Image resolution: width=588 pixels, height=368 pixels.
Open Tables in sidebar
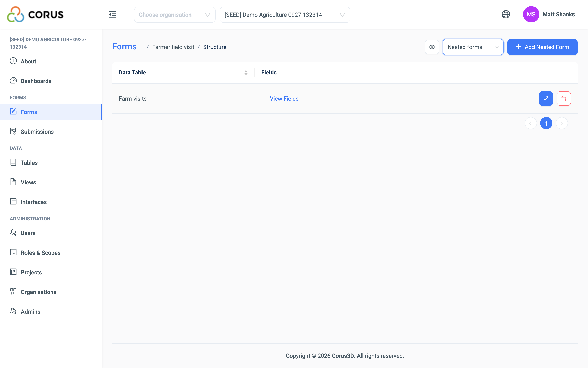(x=51, y=163)
